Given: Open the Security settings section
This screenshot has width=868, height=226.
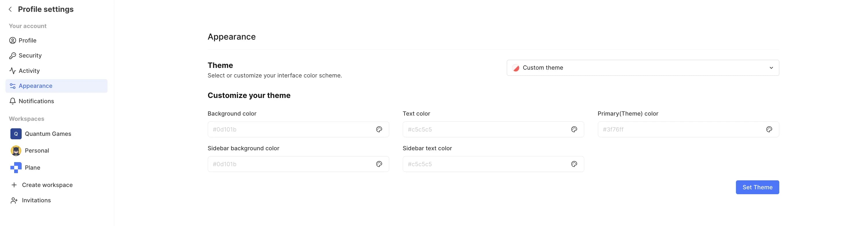Looking at the screenshot, I should pyautogui.click(x=30, y=55).
